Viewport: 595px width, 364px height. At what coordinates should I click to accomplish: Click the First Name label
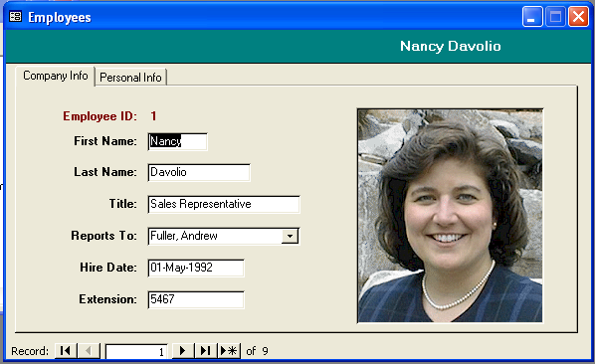coord(105,141)
